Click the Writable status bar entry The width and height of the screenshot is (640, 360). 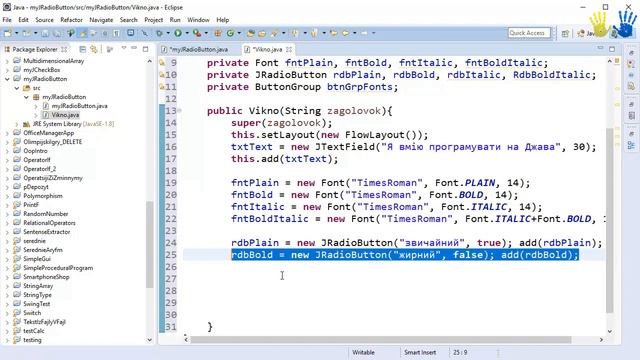coord(363,352)
